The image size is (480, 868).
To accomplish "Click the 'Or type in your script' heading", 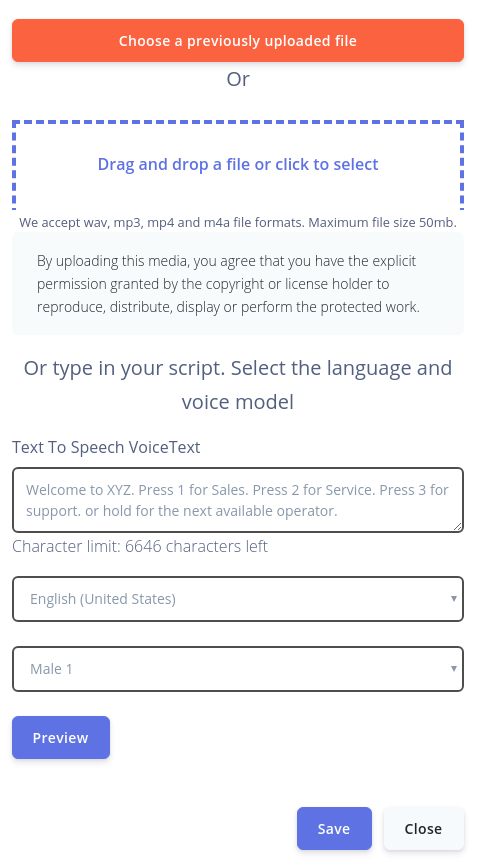I will pos(238,368).
